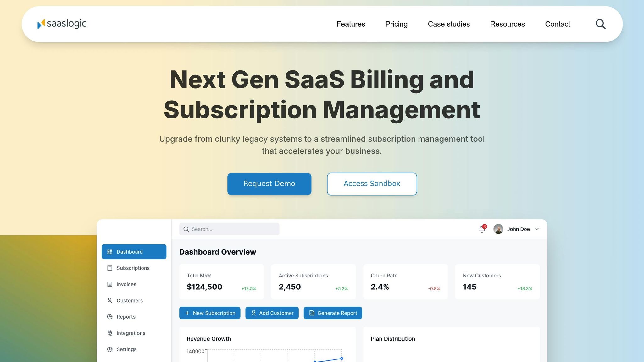Expand the John Doe user dropdown chevron
644x362 pixels.
pos(537,229)
